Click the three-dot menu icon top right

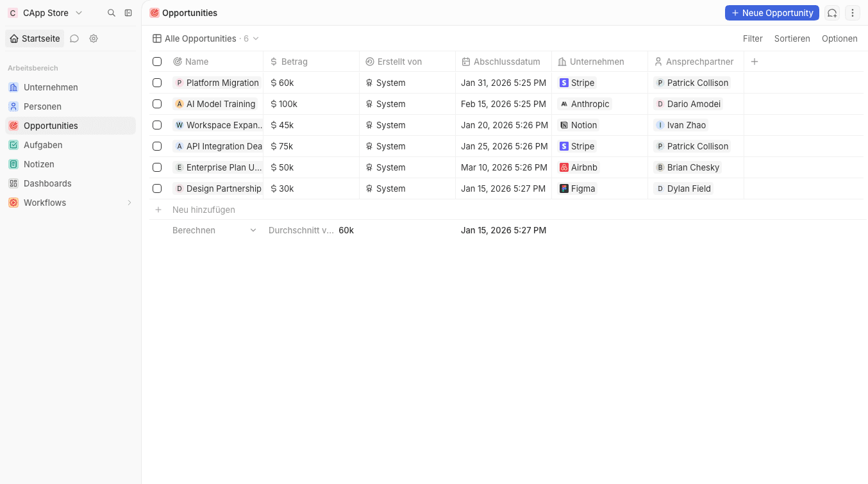852,13
